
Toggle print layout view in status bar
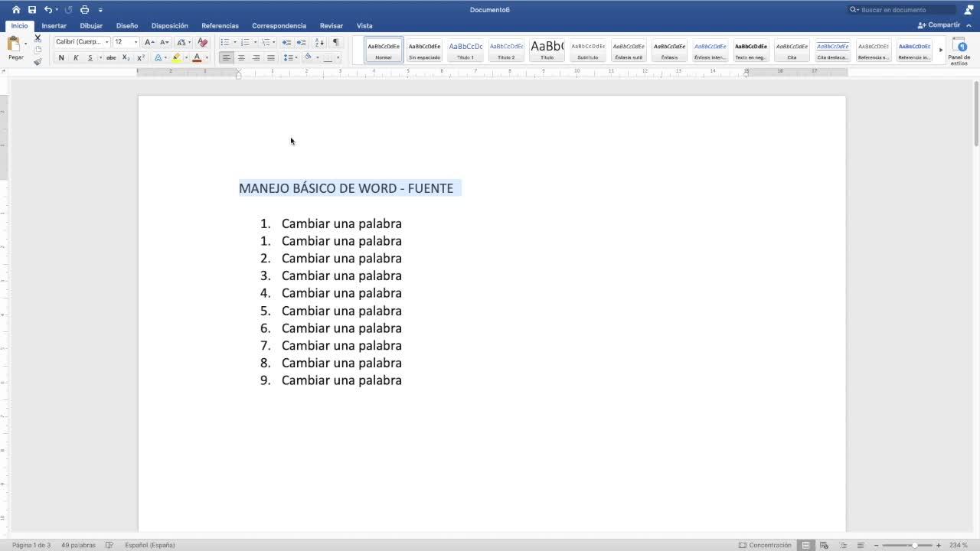click(805, 545)
